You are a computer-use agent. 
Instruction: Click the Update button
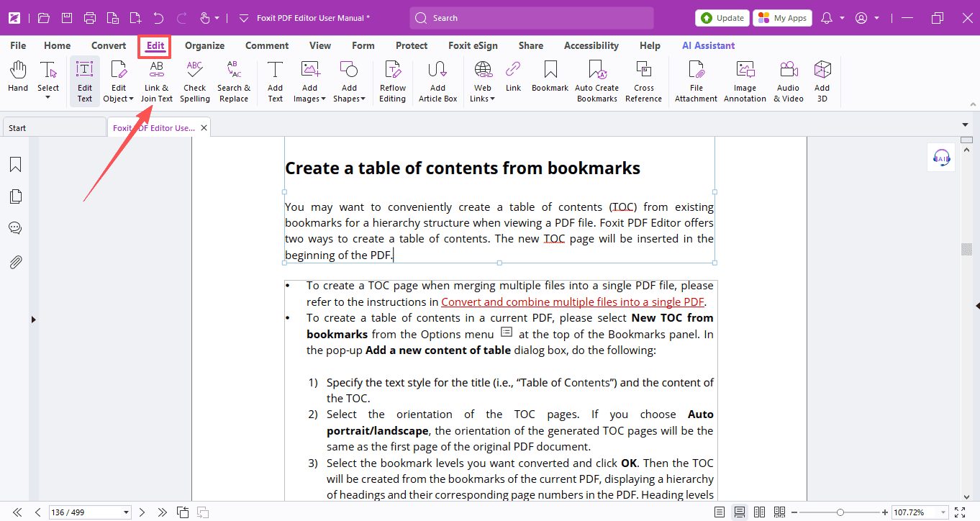[722, 18]
